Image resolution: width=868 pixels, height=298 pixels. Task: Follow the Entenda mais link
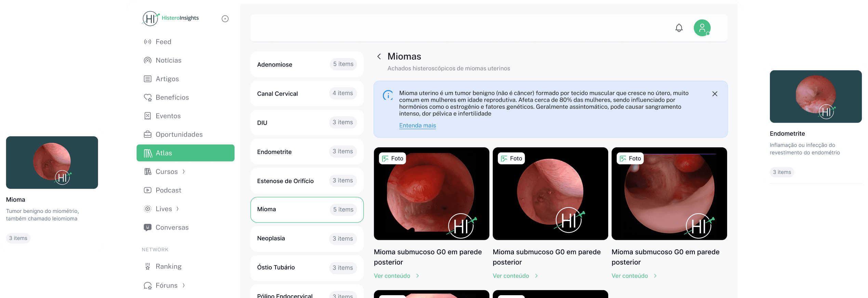417,125
